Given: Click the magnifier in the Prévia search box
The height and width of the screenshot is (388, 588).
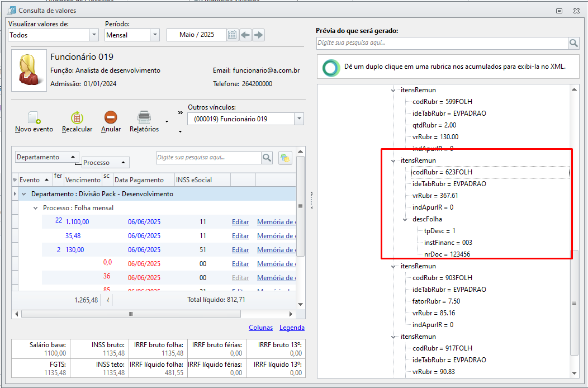Looking at the screenshot, I should coord(573,43).
